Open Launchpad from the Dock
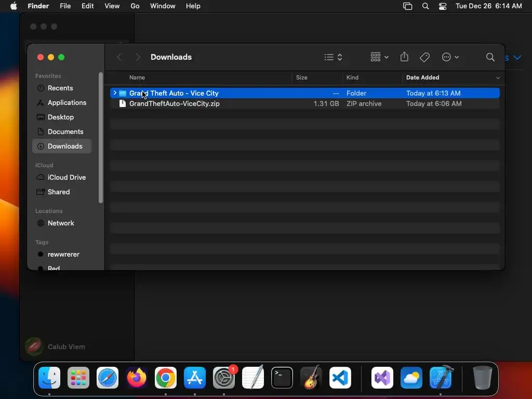532x399 pixels. click(x=78, y=378)
